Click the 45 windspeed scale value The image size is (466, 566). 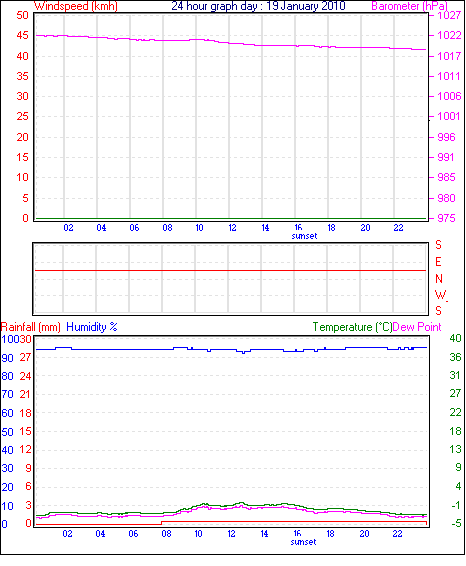(x=22, y=35)
